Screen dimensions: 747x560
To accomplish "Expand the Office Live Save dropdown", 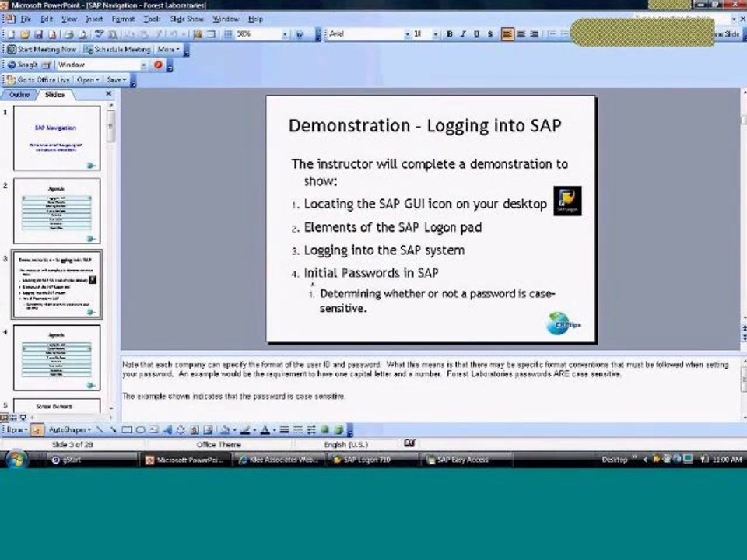I will click(117, 80).
